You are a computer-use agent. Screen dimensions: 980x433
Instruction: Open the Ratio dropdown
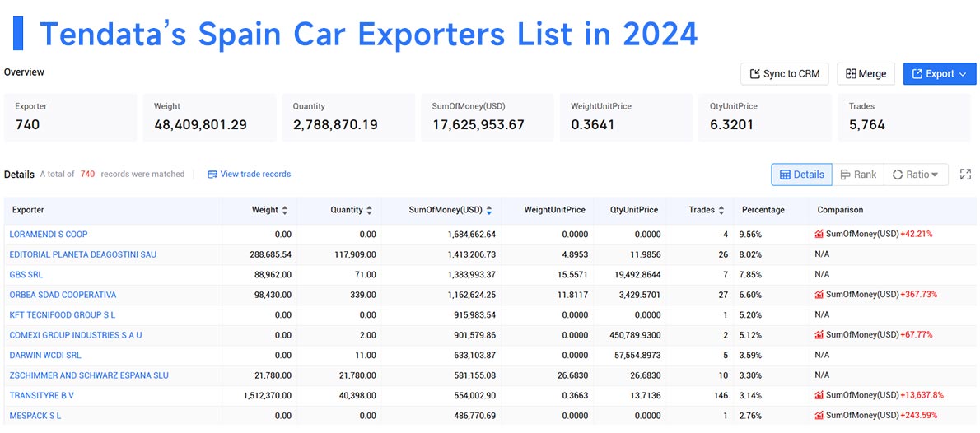coord(916,175)
